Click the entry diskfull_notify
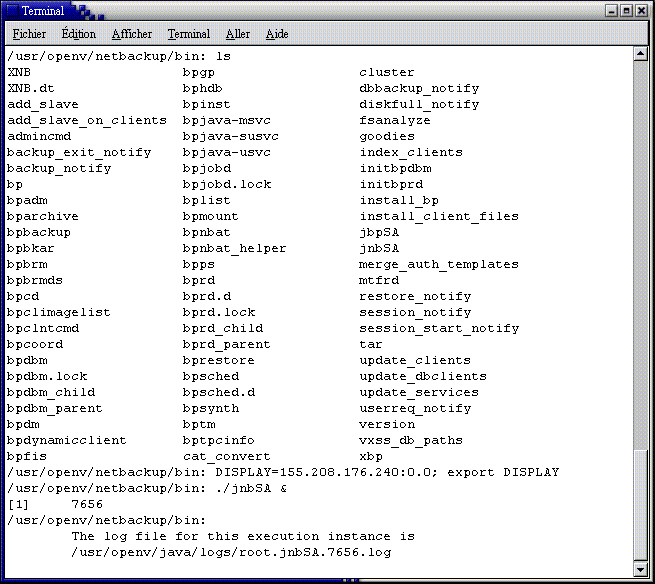This screenshot has height=584, width=655. pyautogui.click(x=419, y=105)
